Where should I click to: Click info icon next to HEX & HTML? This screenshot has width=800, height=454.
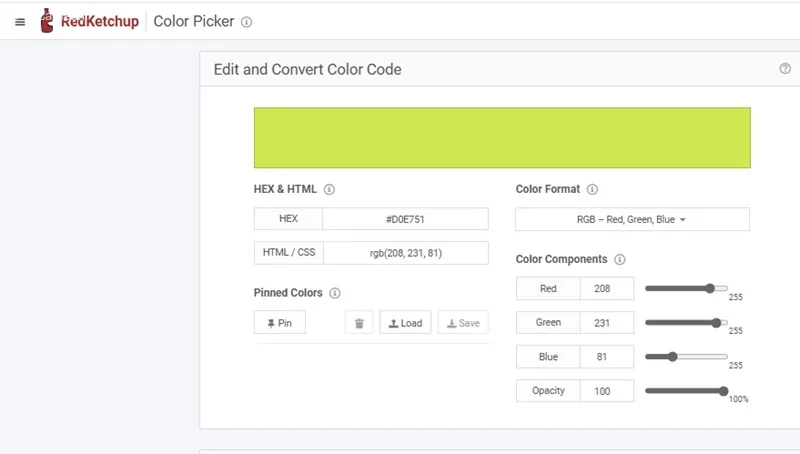coord(329,189)
